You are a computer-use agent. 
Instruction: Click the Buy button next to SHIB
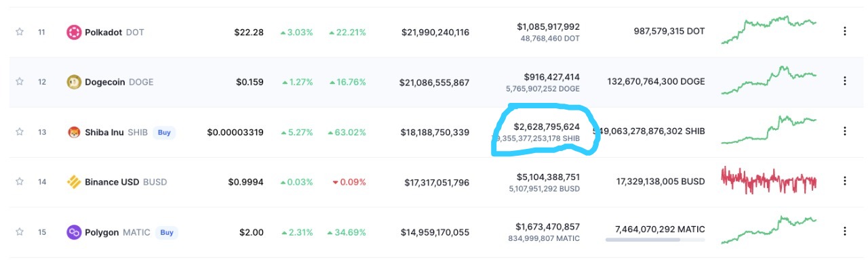(164, 133)
